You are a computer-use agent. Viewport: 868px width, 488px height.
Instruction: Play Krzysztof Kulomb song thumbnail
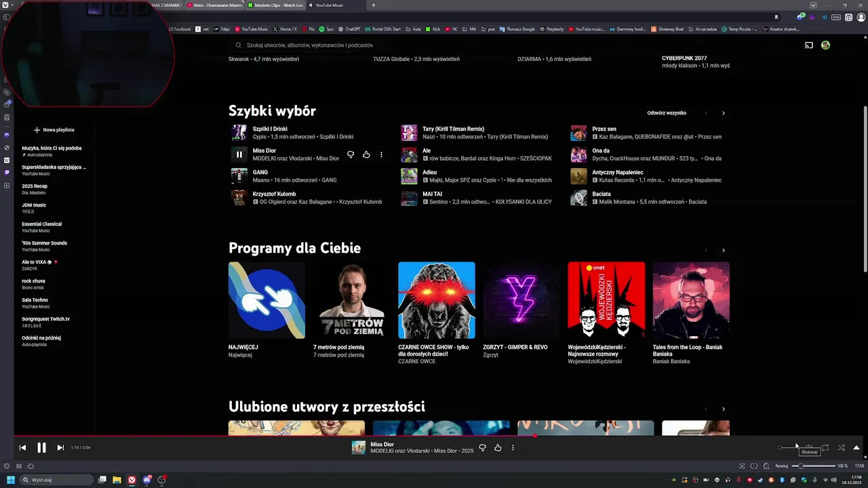tap(239, 198)
